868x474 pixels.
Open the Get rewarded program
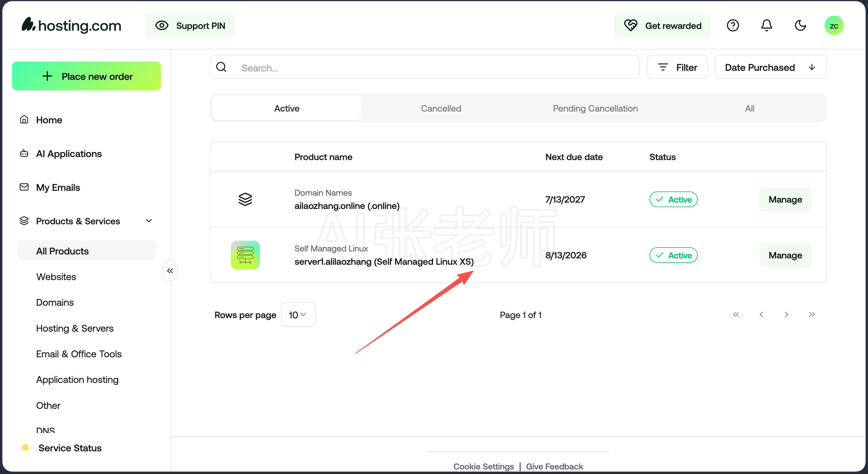662,26
